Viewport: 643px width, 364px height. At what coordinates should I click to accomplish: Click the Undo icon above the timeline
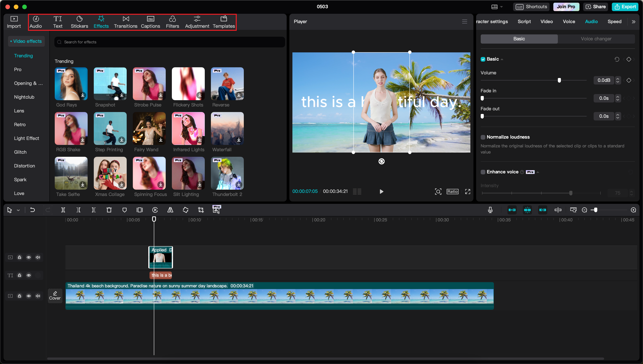click(x=33, y=210)
